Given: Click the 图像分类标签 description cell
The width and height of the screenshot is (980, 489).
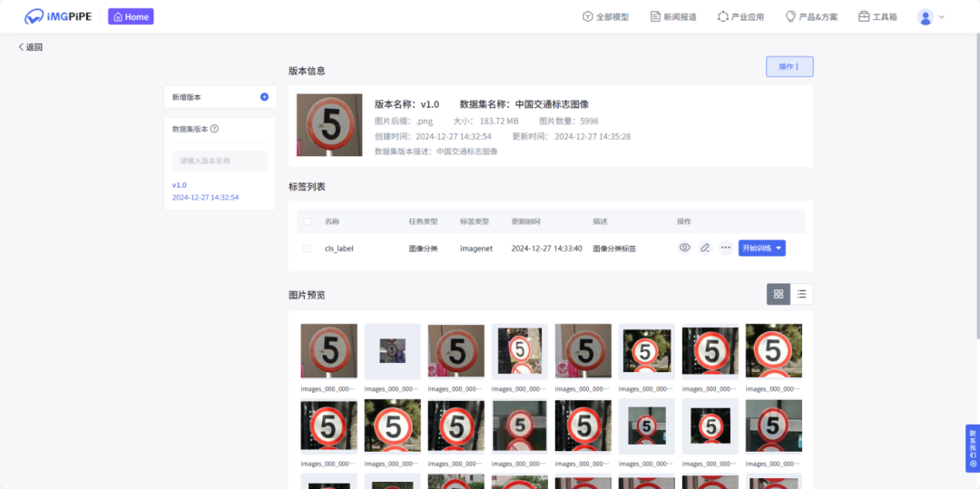Looking at the screenshot, I should 614,249.
